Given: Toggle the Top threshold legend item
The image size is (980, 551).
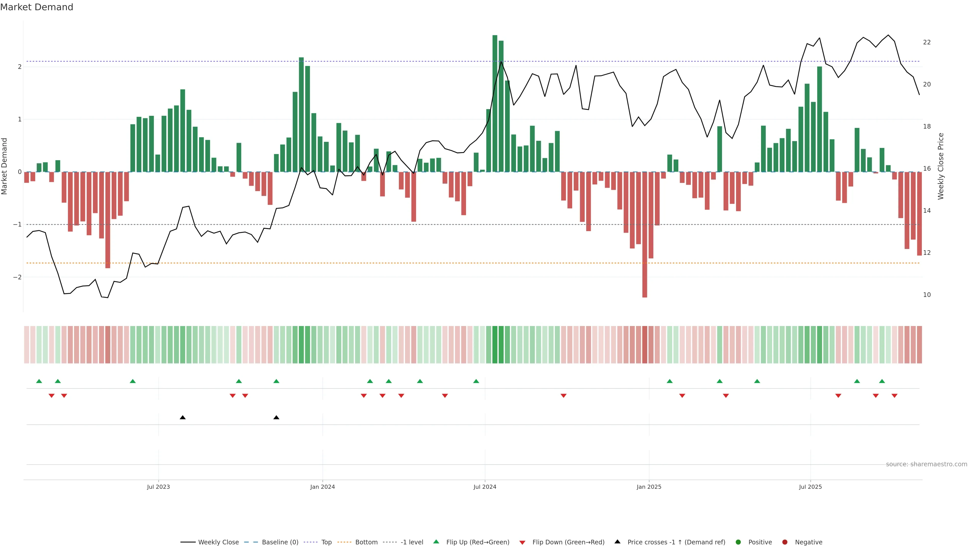Looking at the screenshot, I should (x=326, y=542).
